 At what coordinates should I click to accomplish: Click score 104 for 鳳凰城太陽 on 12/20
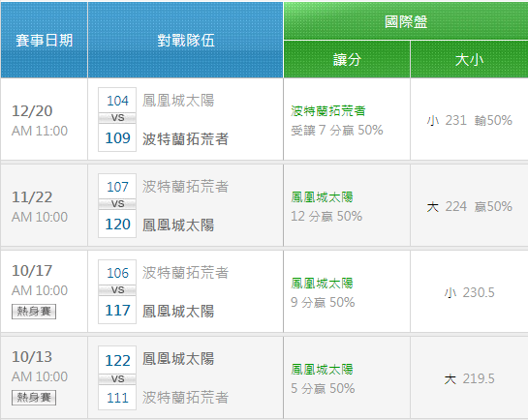tap(117, 101)
